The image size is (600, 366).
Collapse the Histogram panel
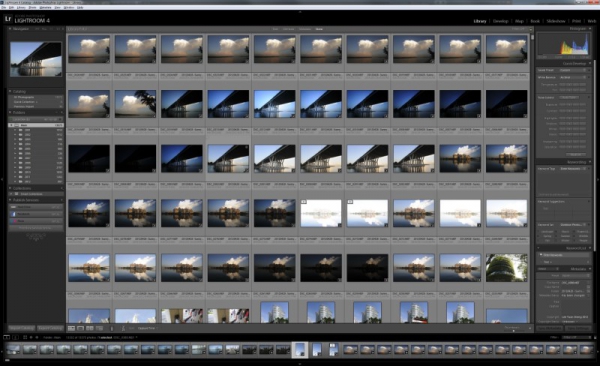coord(590,29)
